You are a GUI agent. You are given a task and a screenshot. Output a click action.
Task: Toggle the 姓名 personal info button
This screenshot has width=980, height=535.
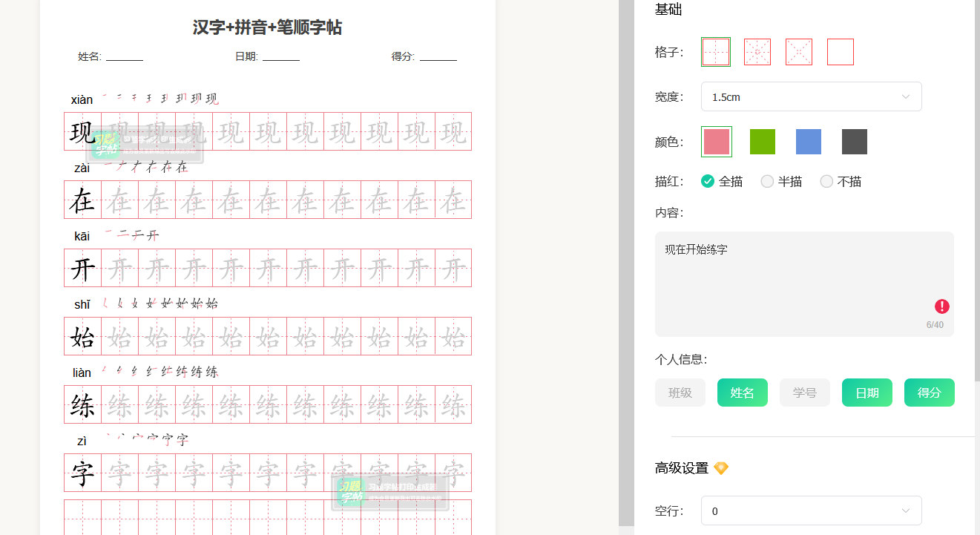point(743,393)
